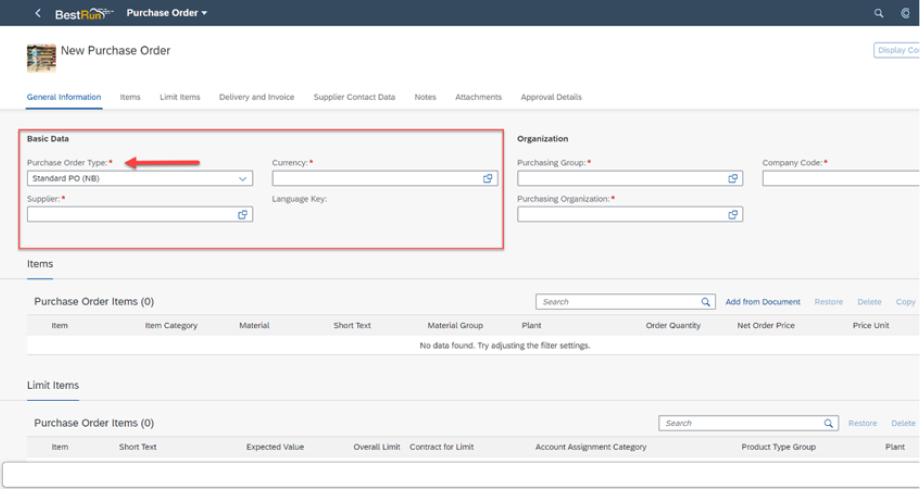Switch to the Items tab
Image resolution: width=920 pixels, height=489 pixels.
click(x=130, y=97)
